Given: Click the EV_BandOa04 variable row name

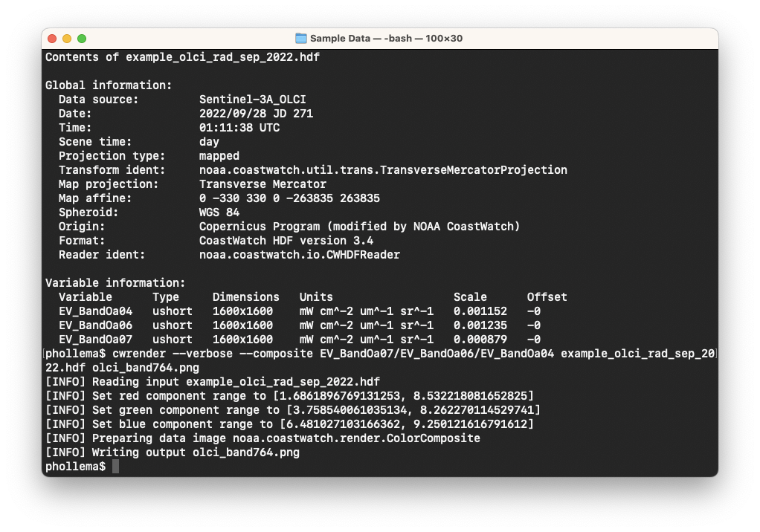Looking at the screenshot, I should pos(95,311).
